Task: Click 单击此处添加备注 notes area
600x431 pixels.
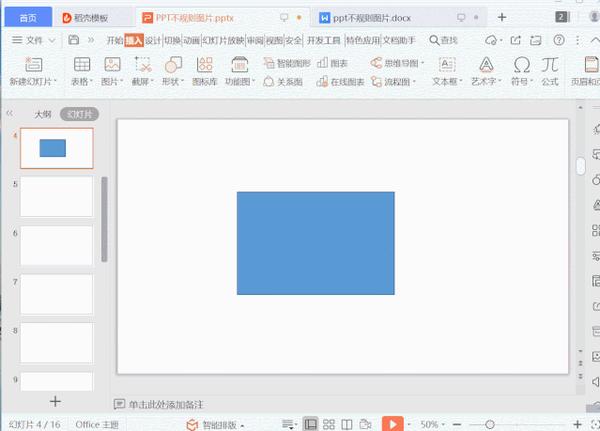Action: [166, 404]
